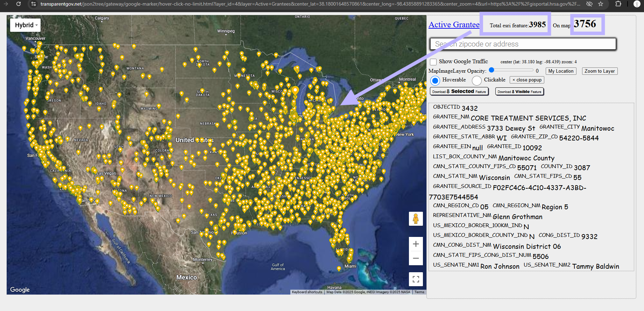Click the Zoom to Layer button
644x311 pixels.
point(600,71)
